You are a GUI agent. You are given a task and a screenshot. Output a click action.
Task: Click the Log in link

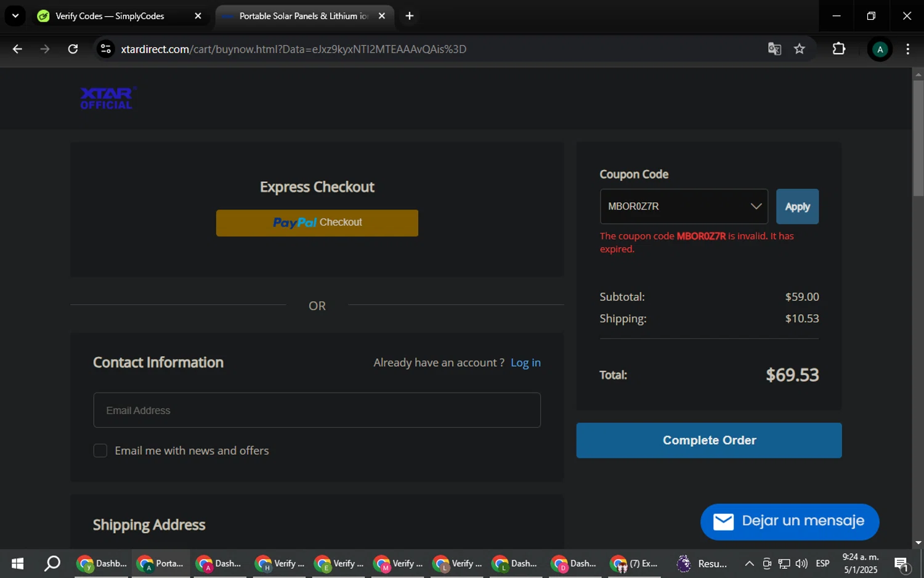click(x=525, y=362)
